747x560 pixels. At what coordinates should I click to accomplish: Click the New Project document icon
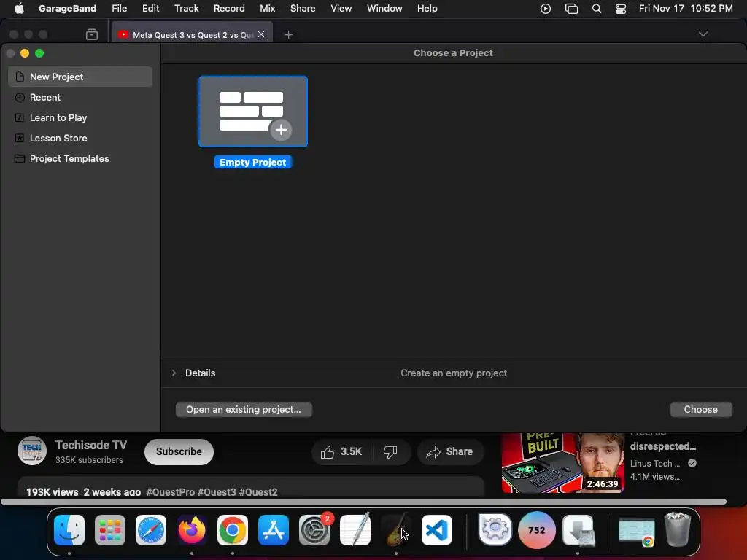click(x=20, y=77)
